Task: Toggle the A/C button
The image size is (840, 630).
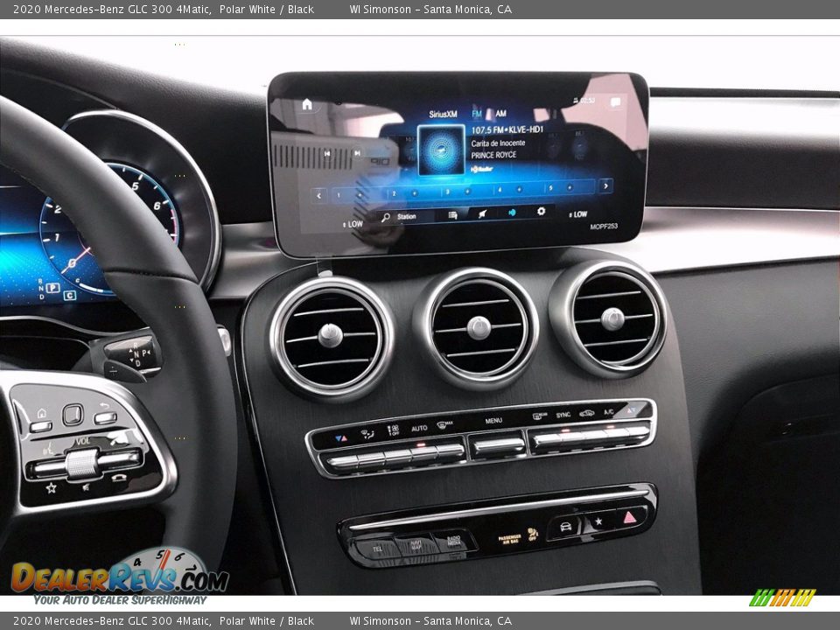Action: (x=610, y=412)
